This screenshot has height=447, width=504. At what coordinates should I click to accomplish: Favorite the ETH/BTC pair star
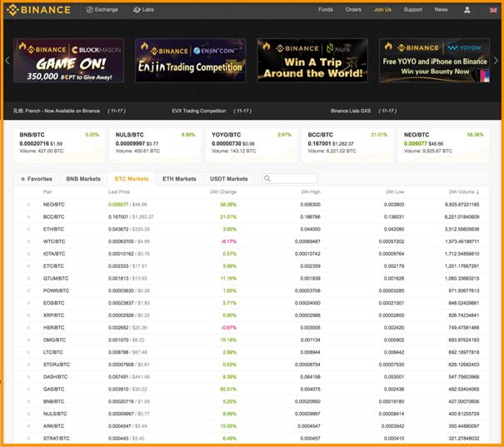pos(28,229)
